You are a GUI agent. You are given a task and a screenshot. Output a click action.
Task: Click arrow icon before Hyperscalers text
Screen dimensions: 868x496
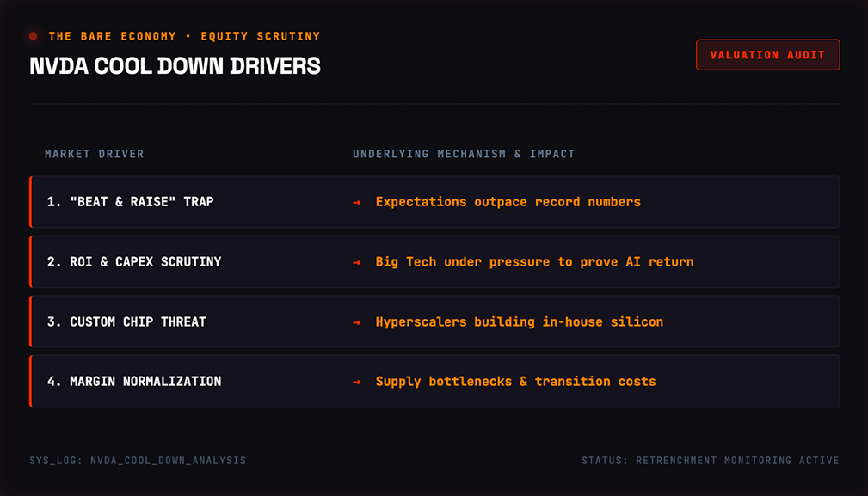[x=356, y=321]
